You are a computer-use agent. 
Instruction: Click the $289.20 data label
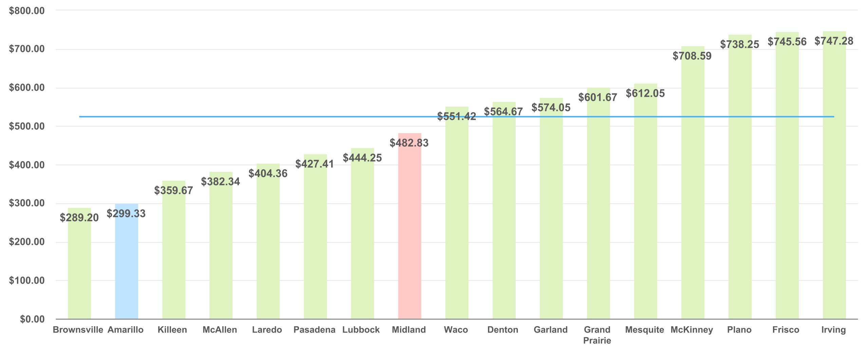click(x=79, y=218)
